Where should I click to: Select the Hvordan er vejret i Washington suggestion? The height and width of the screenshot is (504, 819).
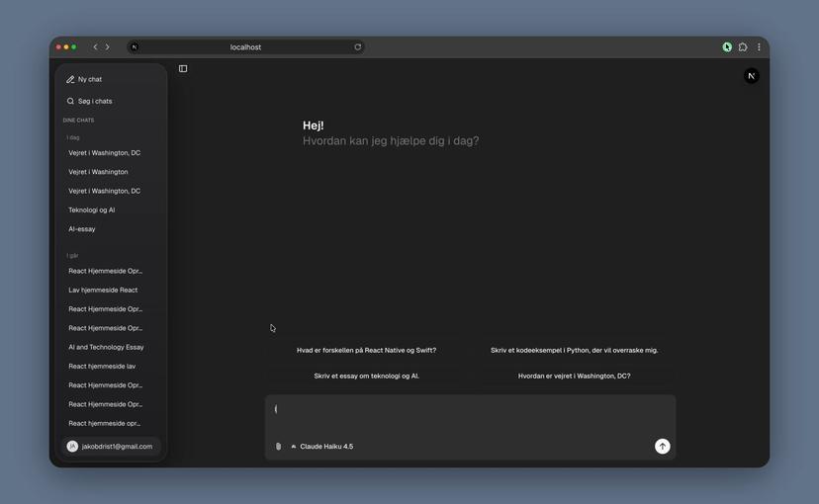pos(574,376)
